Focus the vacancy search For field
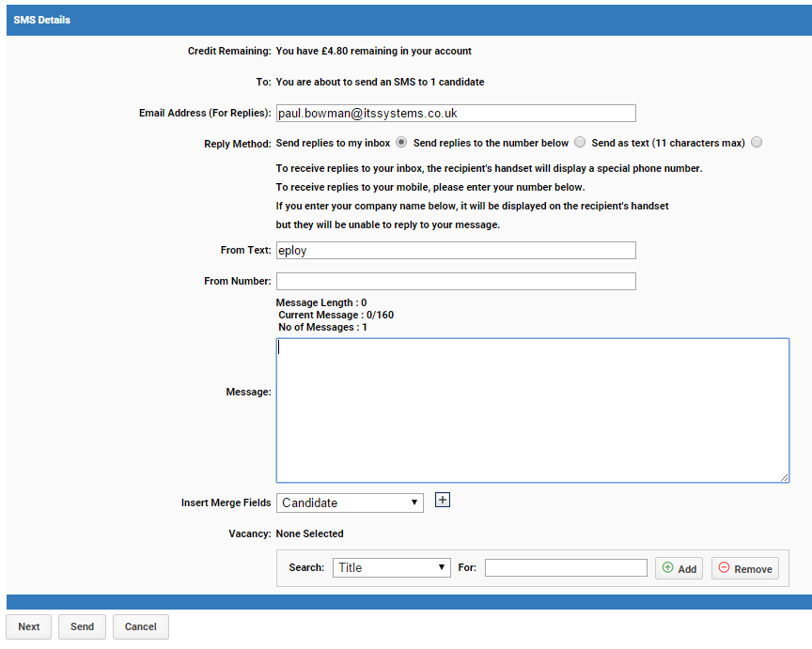Image resolution: width=812 pixels, height=649 pixels. click(566, 567)
